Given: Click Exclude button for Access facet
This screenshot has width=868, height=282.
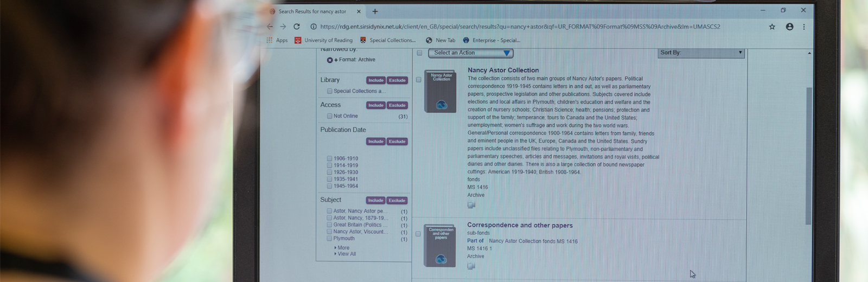Looking at the screenshot, I should 397,105.
